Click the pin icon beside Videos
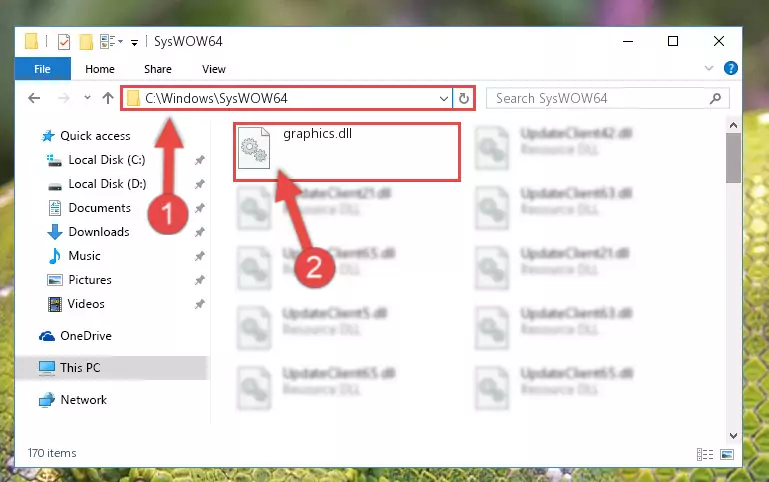The width and height of the screenshot is (769, 482). [x=200, y=304]
